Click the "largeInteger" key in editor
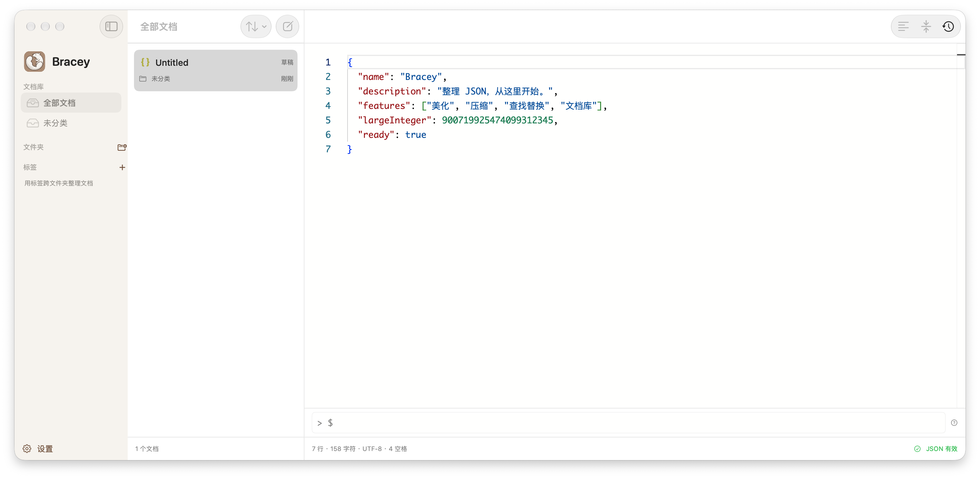 coord(394,120)
